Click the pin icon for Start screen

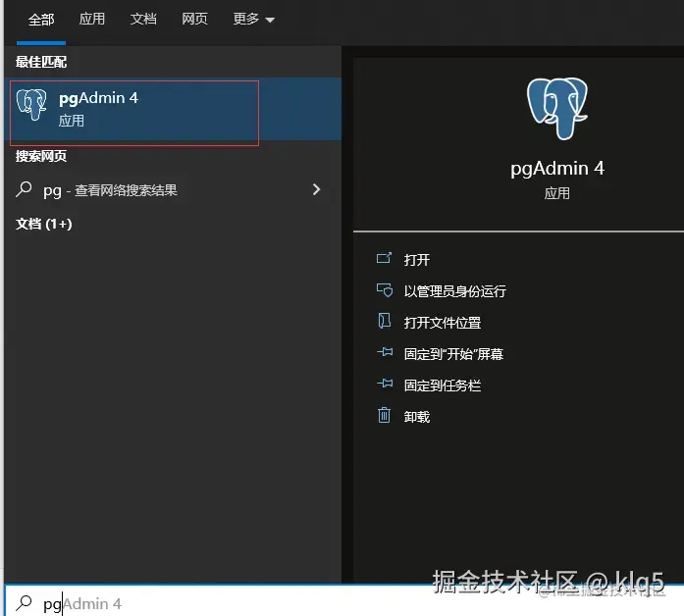pyautogui.click(x=385, y=352)
